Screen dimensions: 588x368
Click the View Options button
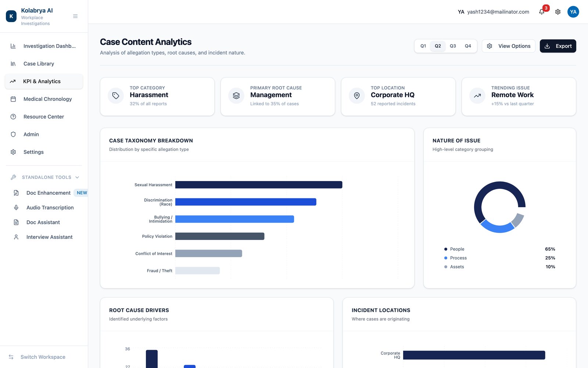pyautogui.click(x=509, y=46)
